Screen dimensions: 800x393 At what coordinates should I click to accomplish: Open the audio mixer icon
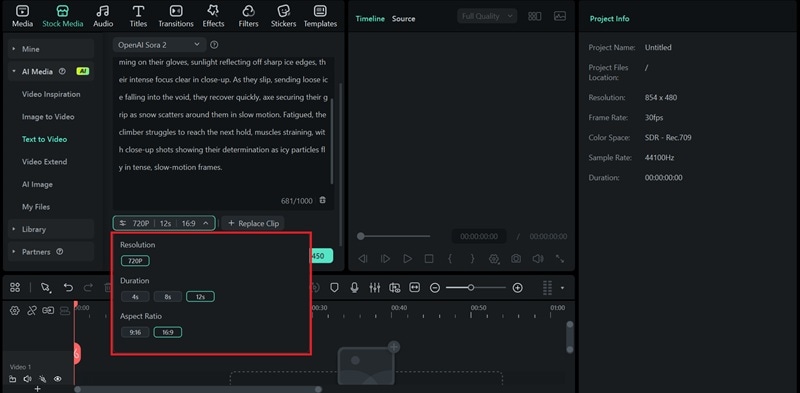point(374,288)
